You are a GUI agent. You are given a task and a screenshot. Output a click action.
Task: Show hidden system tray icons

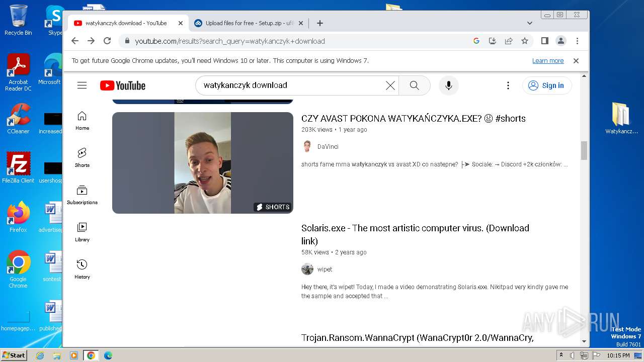[561, 355]
